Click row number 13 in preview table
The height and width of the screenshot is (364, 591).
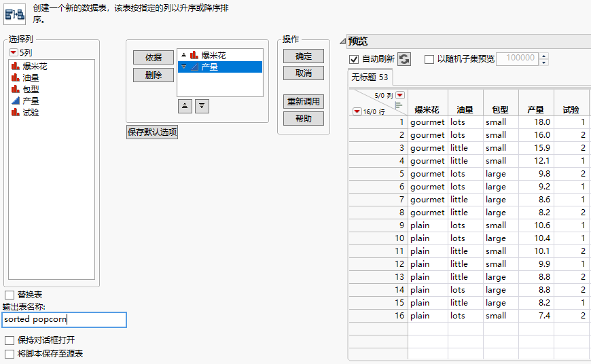tap(399, 277)
